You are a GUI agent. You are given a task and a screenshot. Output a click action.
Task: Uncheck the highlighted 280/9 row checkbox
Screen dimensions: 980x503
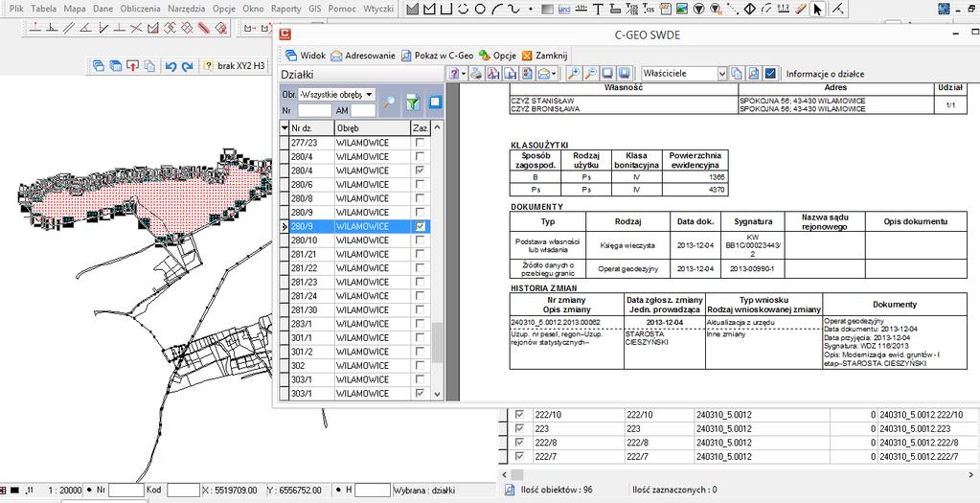(x=421, y=226)
